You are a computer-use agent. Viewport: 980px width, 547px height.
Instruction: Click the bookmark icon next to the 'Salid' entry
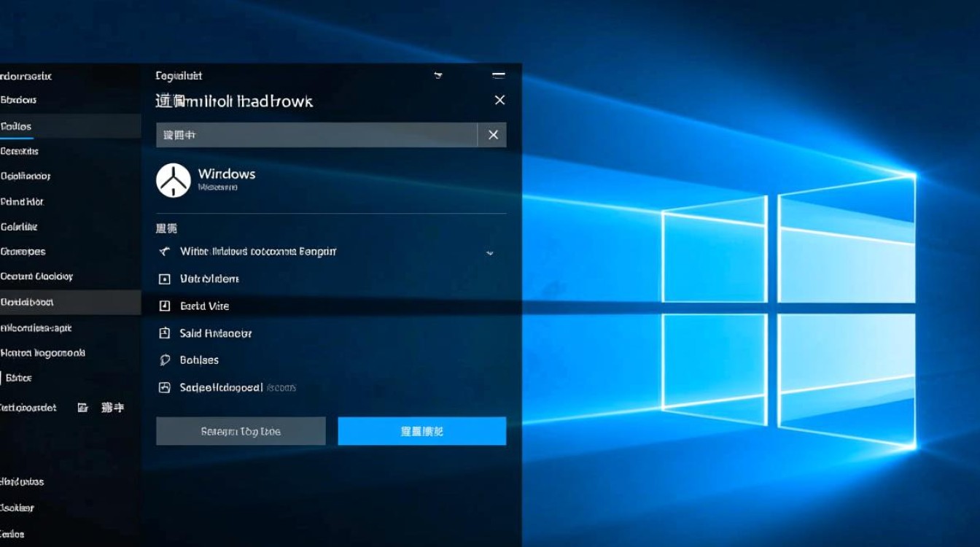(x=166, y=333)
